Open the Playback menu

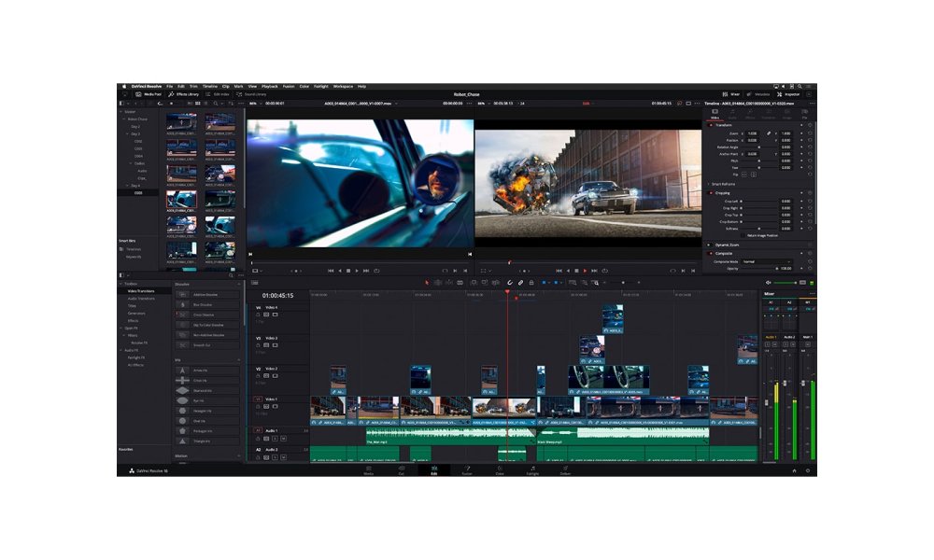coord(268,84)
